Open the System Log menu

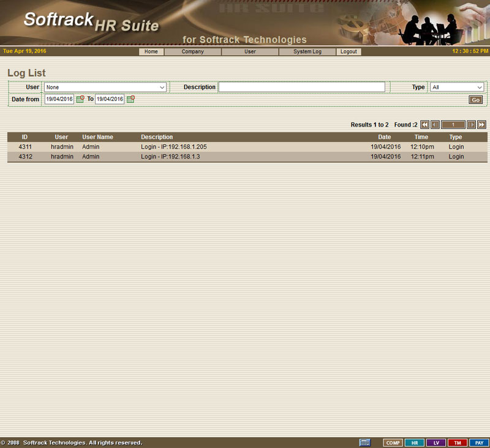coord(307,52)
